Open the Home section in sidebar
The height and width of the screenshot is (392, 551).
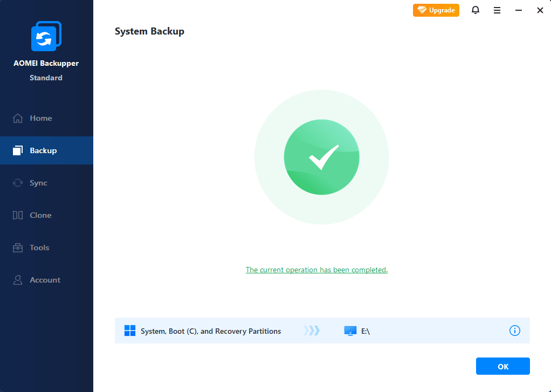point(40,118)
